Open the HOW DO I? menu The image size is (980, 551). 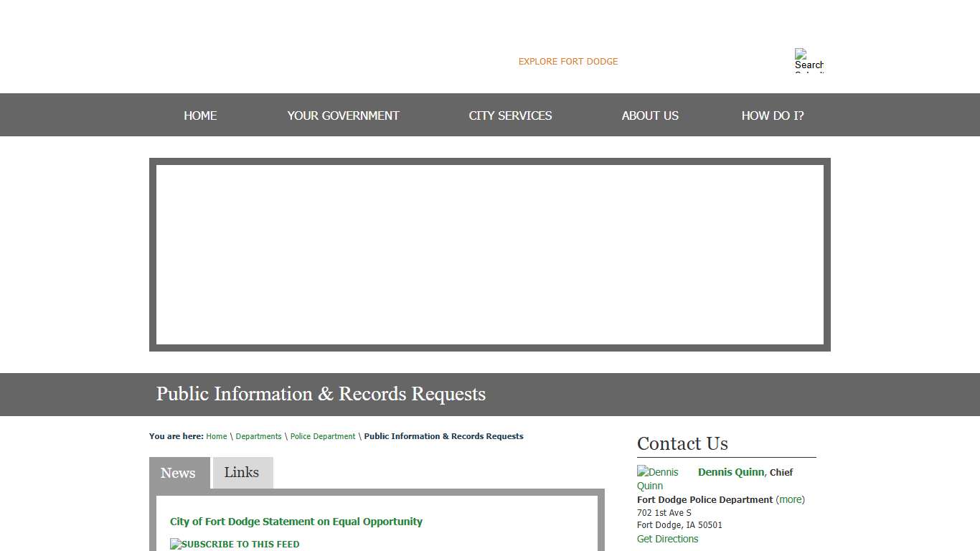pos(773,116)
